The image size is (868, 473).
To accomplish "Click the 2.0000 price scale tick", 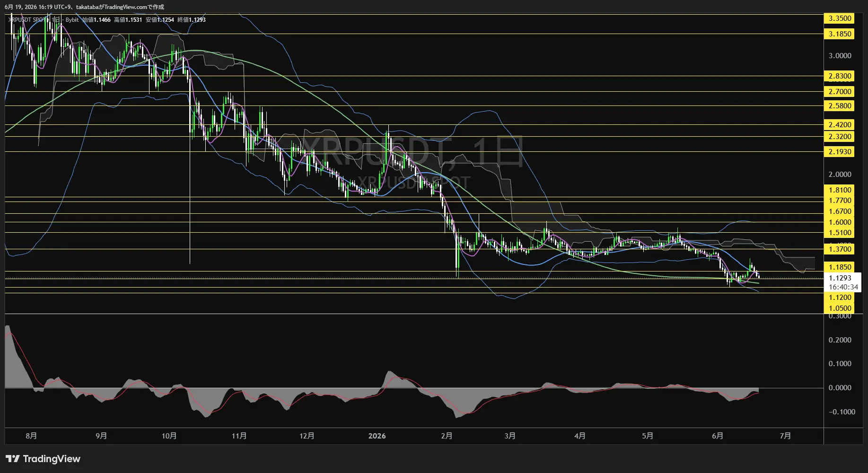I will point(840,175).
